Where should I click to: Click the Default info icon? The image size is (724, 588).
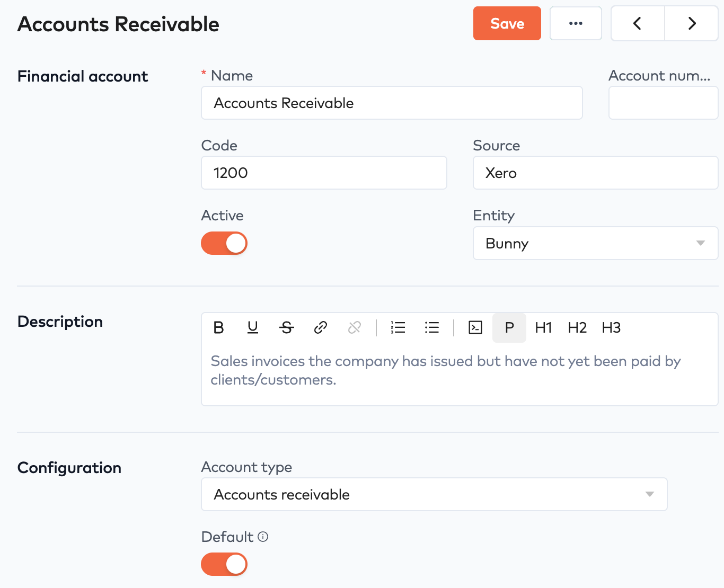pos(263,537)
